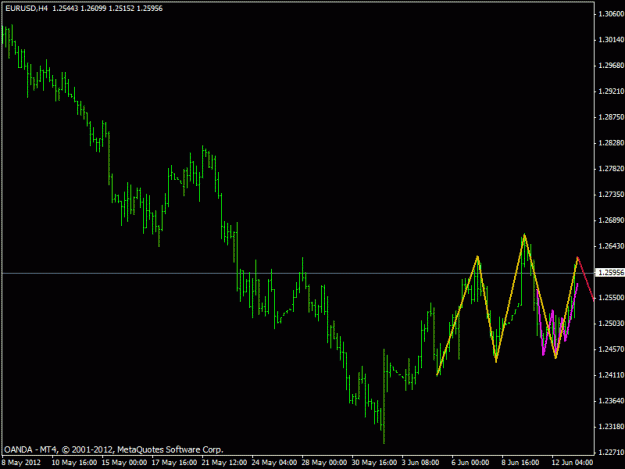The width and height of the screenshot is (625, 469).
Task: Click the 1.23640 price scale label
Action: (611, 401)
